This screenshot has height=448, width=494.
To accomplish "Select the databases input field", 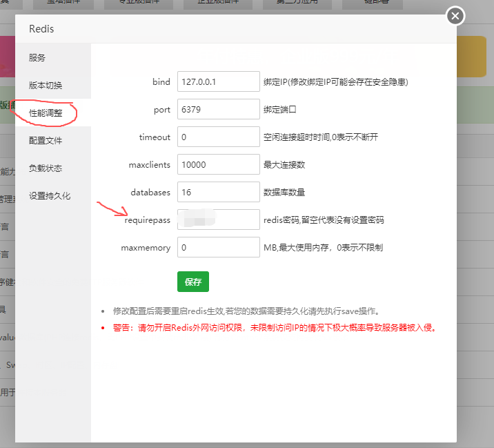I will click(218, 192).
